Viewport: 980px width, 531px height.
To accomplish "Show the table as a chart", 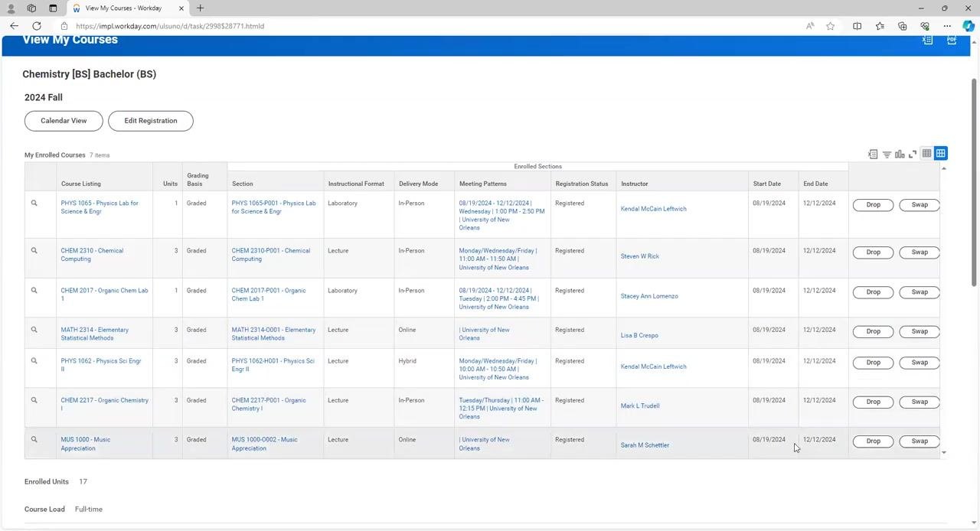I will coord(900,154).
